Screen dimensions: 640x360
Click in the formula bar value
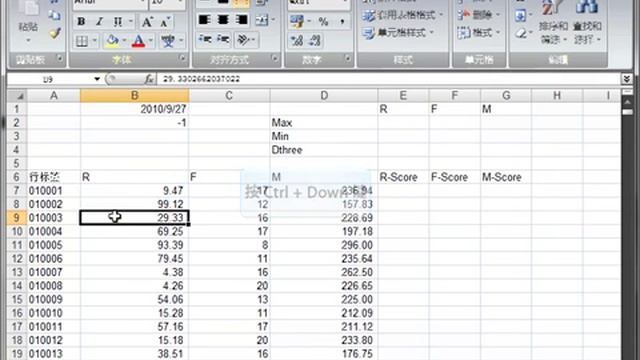pyautogui.click(x=202, y=79)
